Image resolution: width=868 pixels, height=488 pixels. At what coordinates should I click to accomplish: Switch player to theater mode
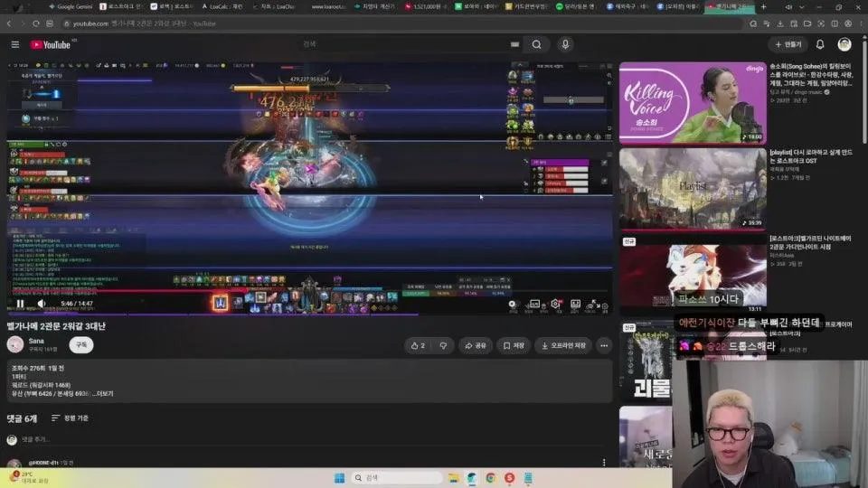coord(576,305)
